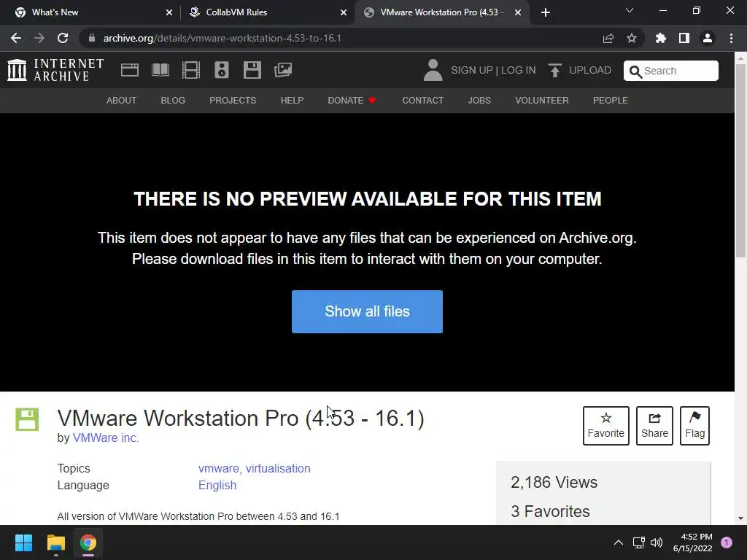The width and height of the screenshot is (747, 560).
Task: Click the archive.org address bar URL
Action: [222, 38]
